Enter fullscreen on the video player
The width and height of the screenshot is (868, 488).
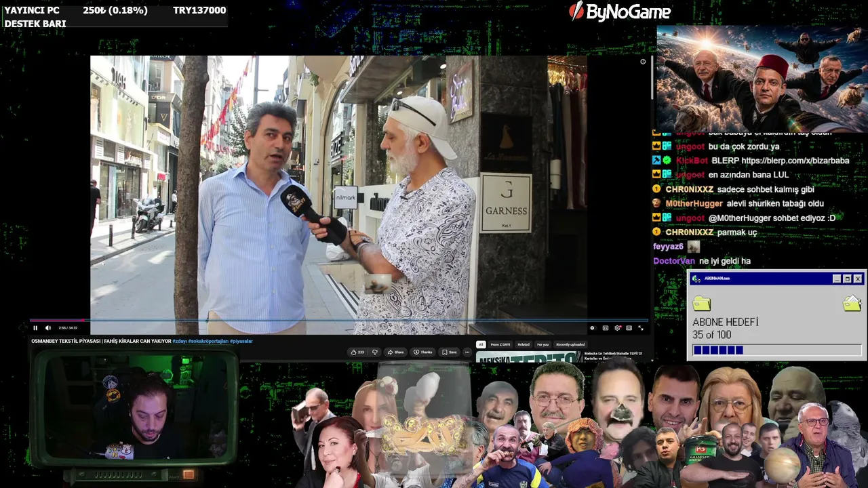(640, 328)
